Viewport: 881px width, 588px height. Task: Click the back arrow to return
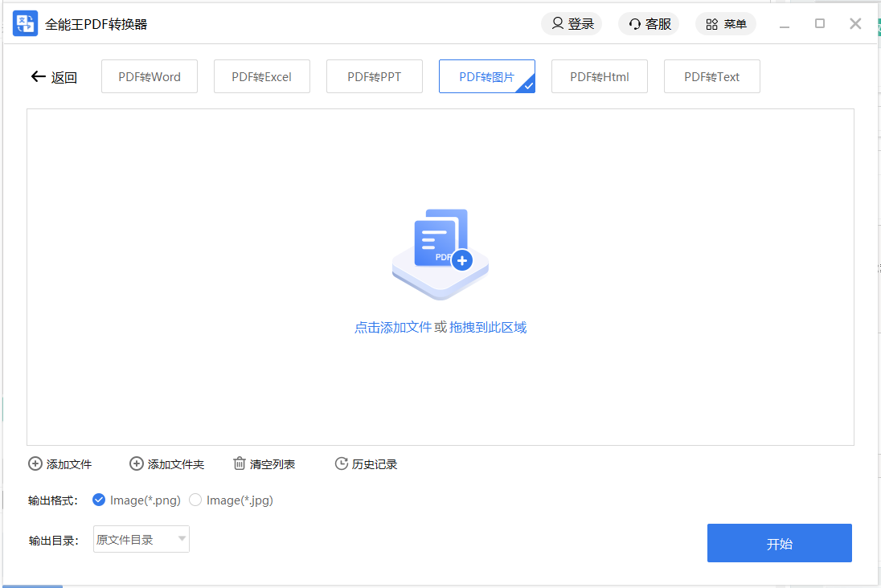click(37, 76)
